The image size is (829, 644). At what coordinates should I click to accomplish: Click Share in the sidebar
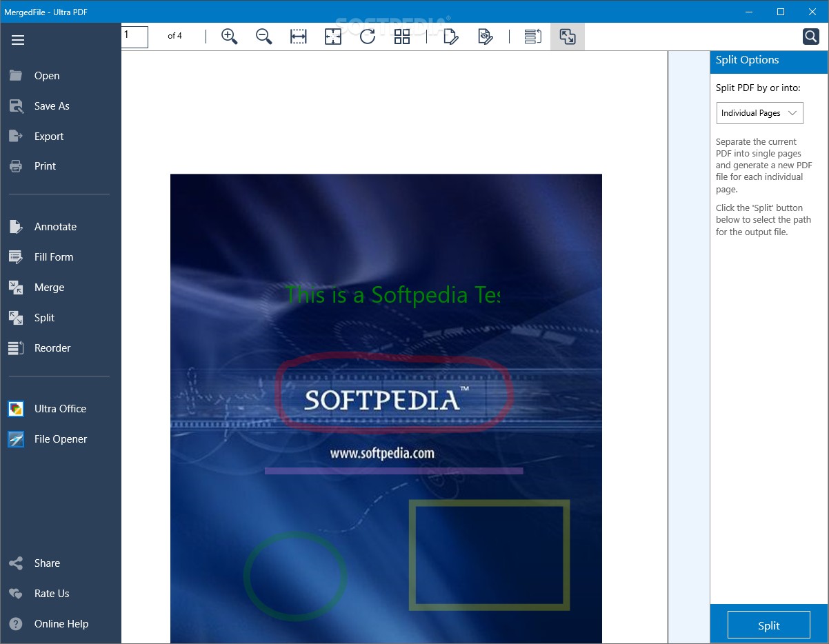[61, 563]
